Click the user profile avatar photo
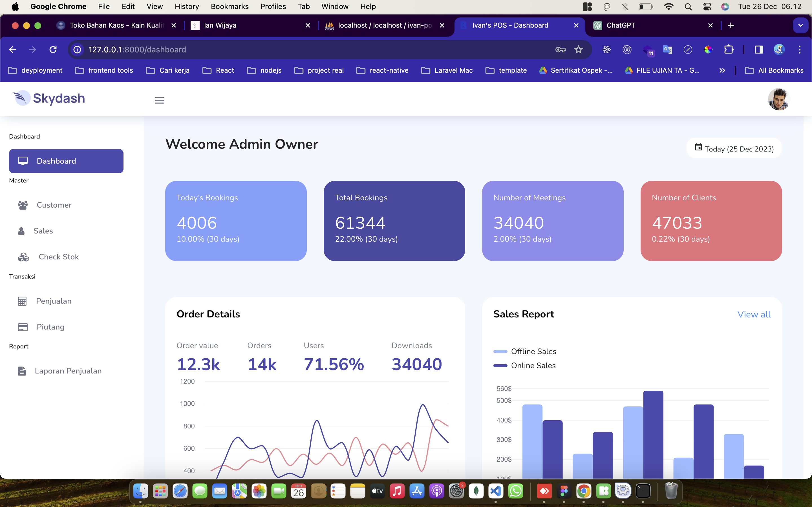812x507 pixels. [778, 99]
